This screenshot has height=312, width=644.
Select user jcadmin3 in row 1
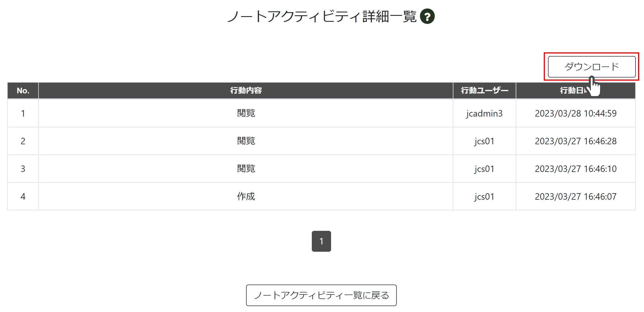[x=484, y=113]
